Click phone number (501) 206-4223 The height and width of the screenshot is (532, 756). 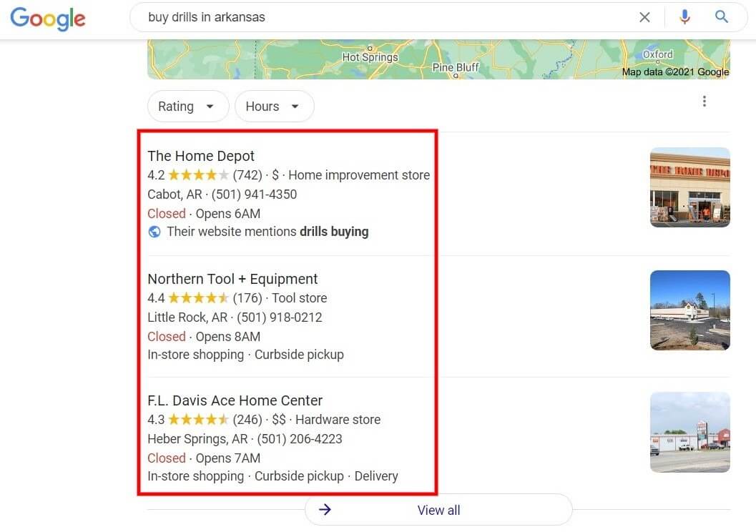pos(300,438)
